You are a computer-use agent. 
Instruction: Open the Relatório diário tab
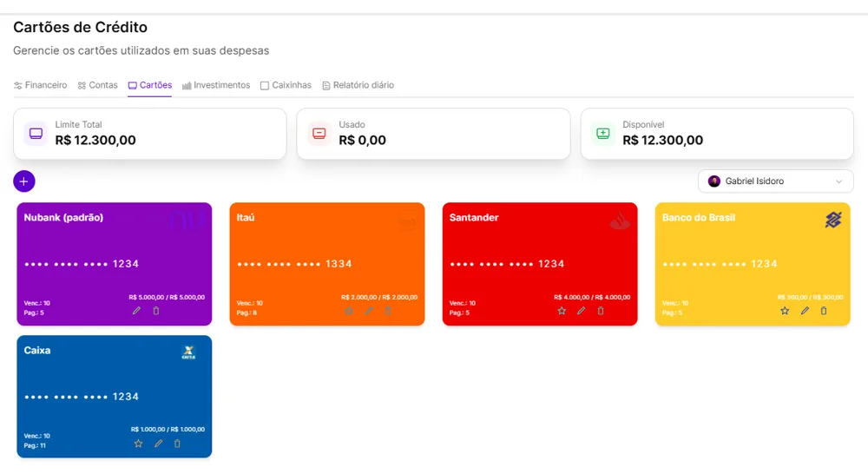(358, 85)
